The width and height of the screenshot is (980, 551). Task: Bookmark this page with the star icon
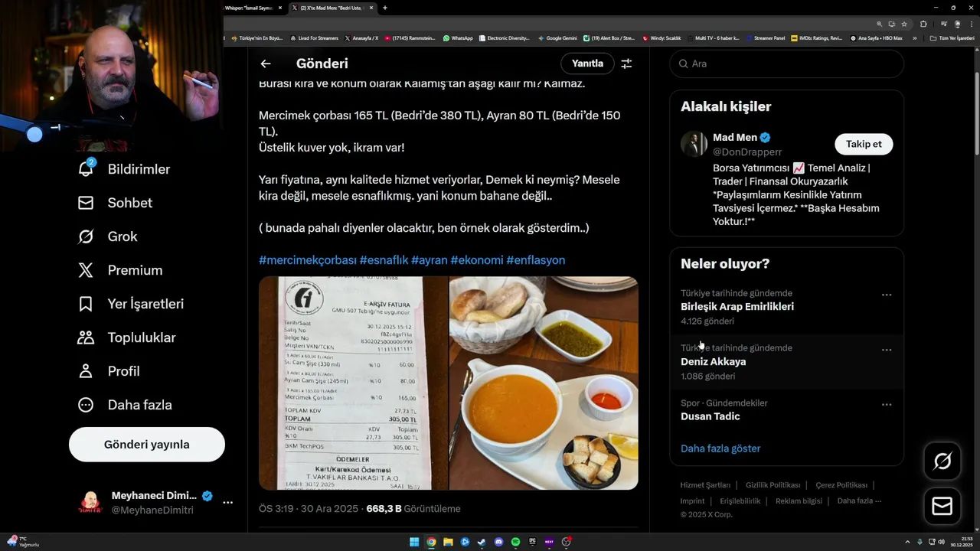[903, 24]
